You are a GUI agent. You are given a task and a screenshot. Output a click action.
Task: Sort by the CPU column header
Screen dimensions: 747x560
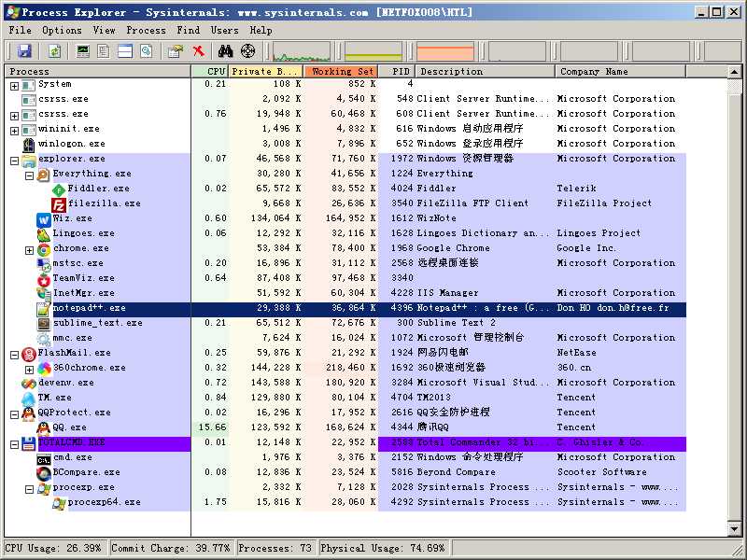[x=209, y=72]
